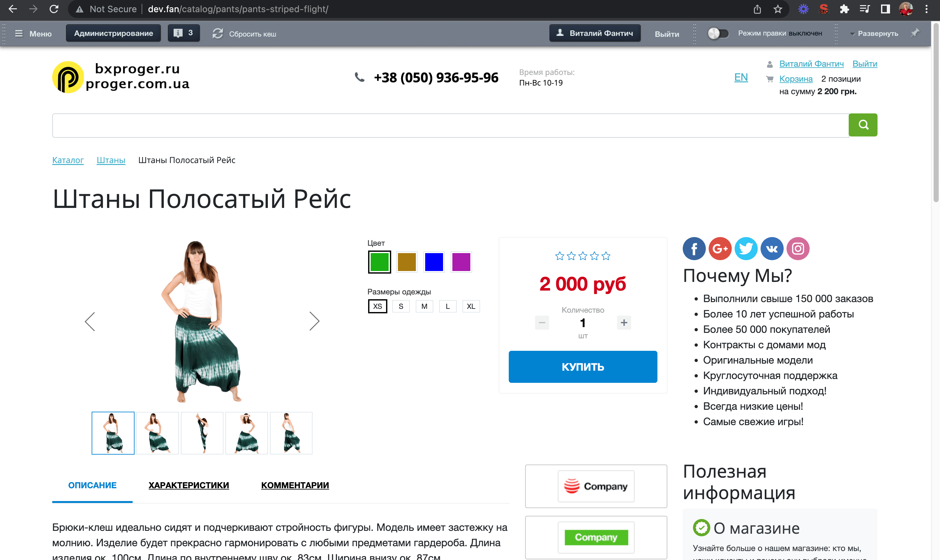Show next product image with right arrow

tap(314, 321)
